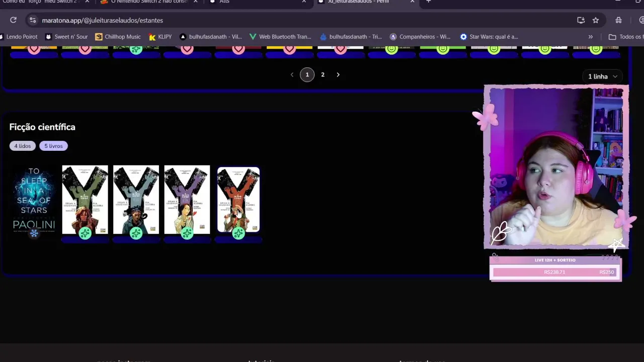The width and height of the screenshot is (644, 362).
Task: Select page 1 of the shelf
Action: tap(307, 75)
